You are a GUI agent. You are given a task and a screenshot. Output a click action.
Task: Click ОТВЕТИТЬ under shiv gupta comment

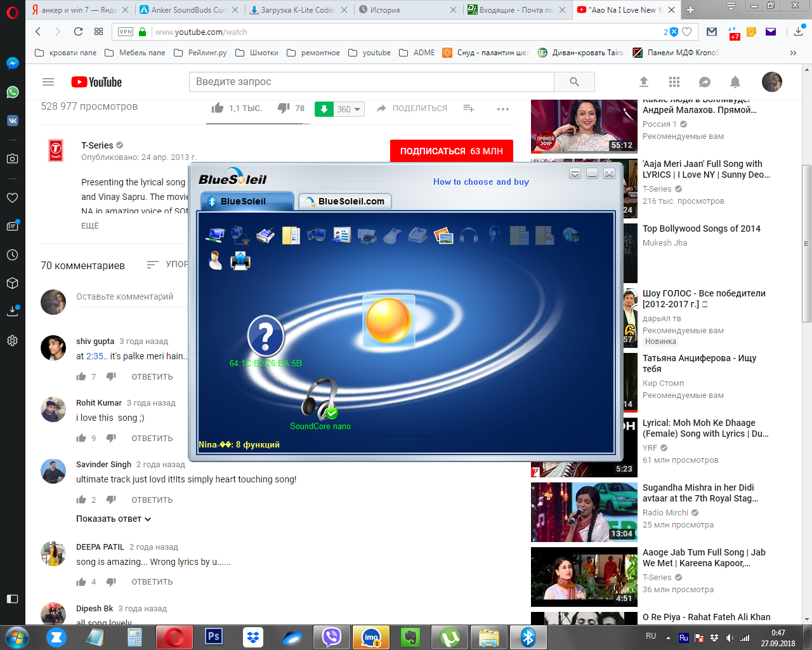(152, 377)
